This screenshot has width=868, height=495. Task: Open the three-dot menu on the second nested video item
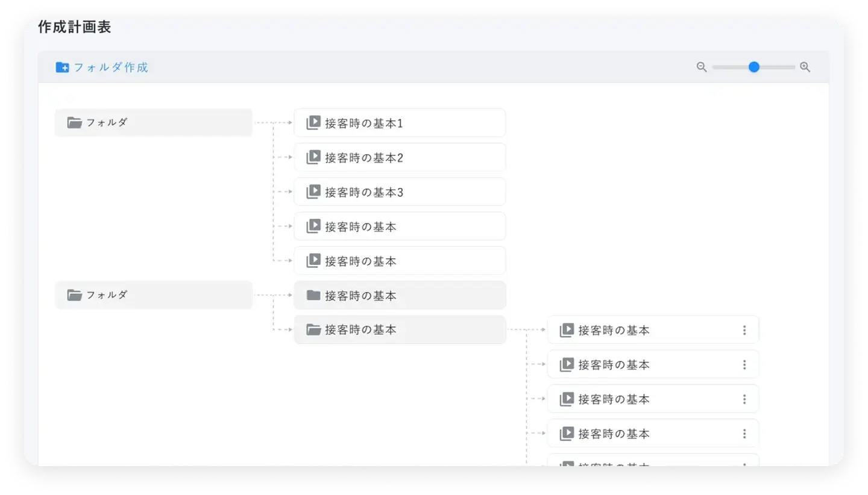tap(744, 365)
